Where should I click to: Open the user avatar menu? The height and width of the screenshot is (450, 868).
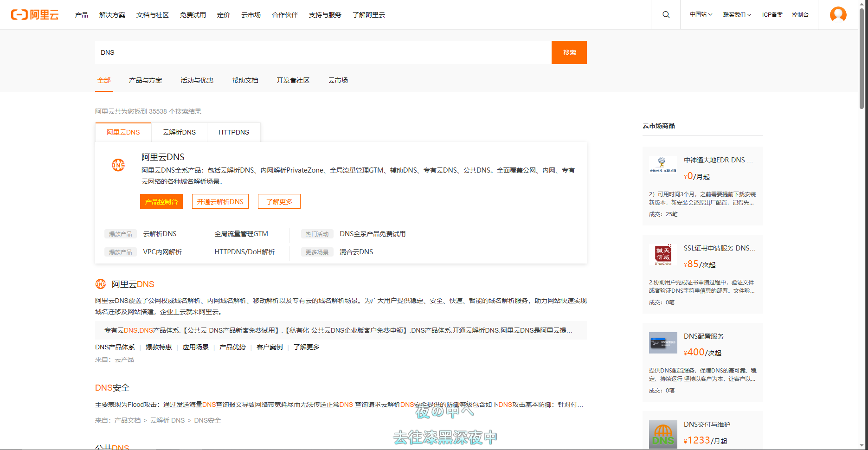tap(838, 14)
